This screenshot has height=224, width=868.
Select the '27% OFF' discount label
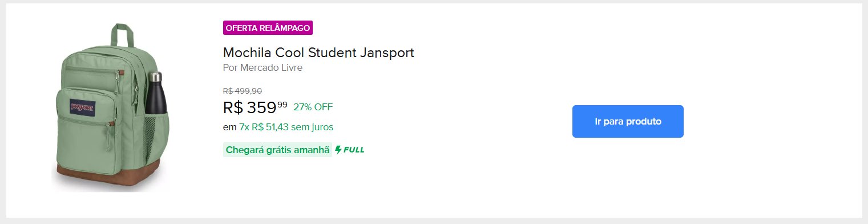pos(313,107)
